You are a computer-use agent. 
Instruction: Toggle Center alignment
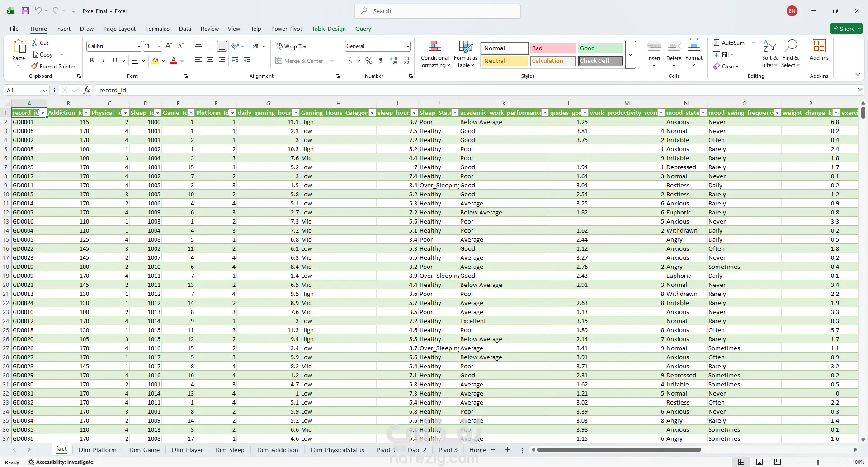(210, 60)
